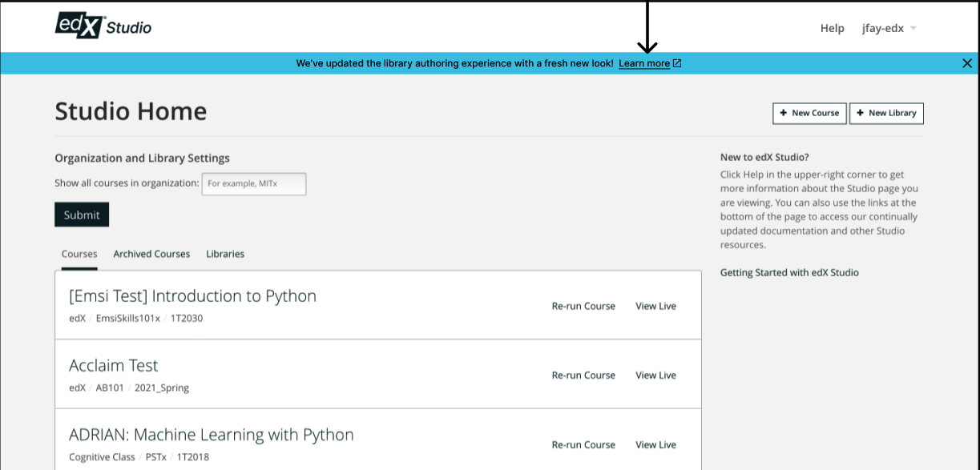Screen dimensions: 980x470
Task: Click the edX Studio logo
Action: pyautogui.click(x=103, y=26)
